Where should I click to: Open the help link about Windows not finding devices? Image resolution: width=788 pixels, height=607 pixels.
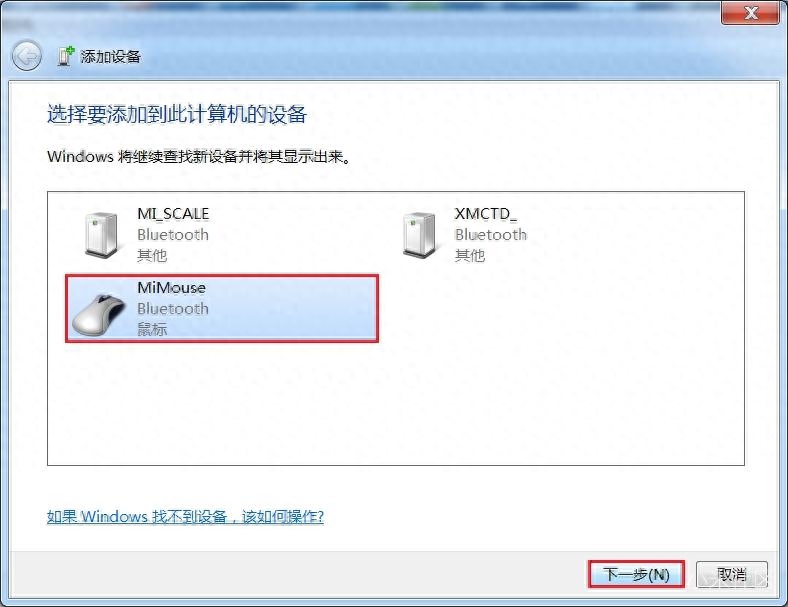tap(185, 517)
